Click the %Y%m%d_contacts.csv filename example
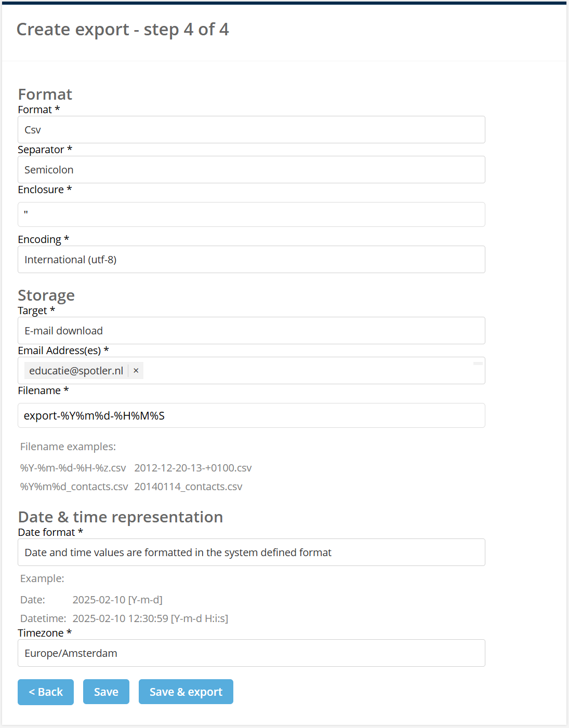The height and width of the screenshot is (728, 569). click(74, 487)
